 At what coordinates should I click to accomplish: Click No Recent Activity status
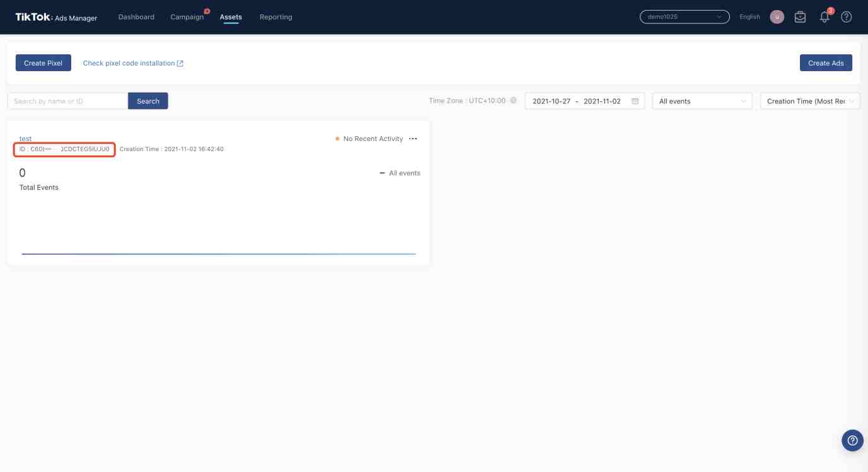(x=369, y=139)
